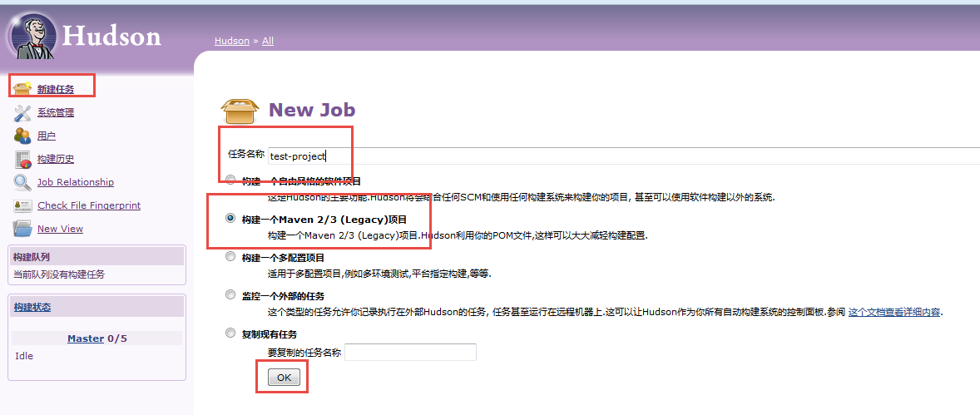Image resolution: width=980 pixels, height=415 pixels.
Task: Select the 构建一个多配置项目 radio button
Action: pyautogui.click(x=230, y=256)
